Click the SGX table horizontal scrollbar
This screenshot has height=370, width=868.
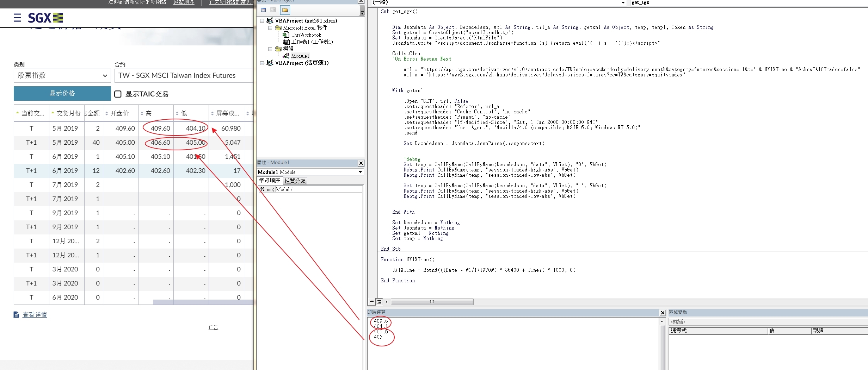coord(203,302)
